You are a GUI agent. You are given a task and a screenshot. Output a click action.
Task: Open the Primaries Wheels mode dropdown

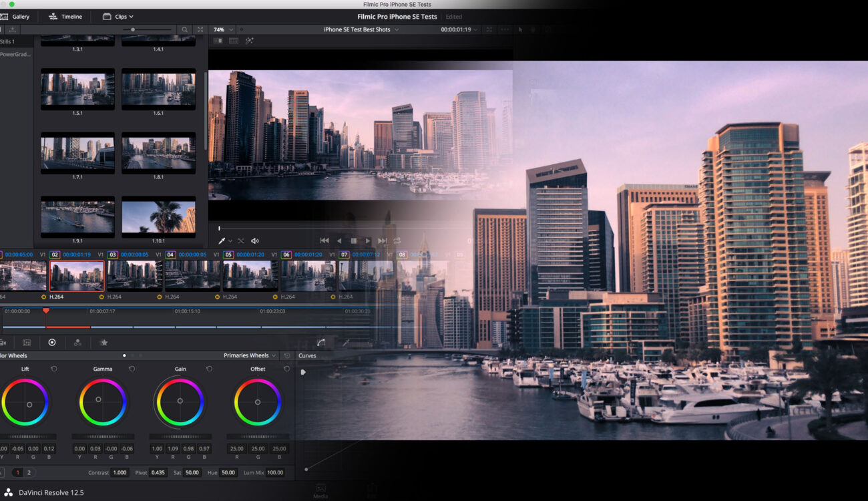coord(250,355)
